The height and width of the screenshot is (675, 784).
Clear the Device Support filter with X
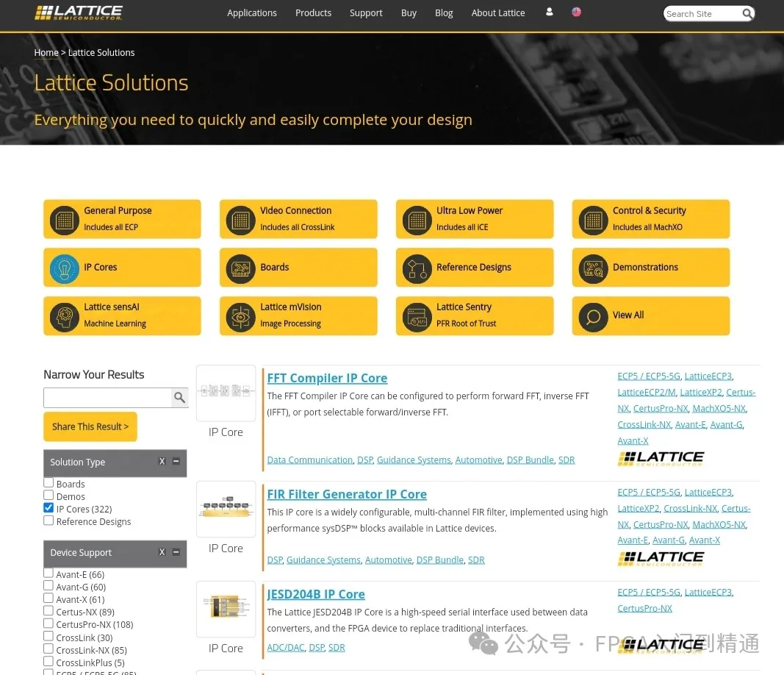click(162, 552)
